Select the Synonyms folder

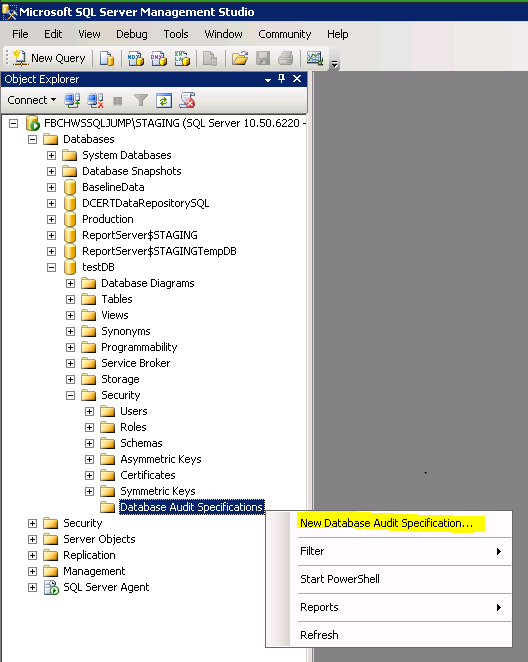126,331
